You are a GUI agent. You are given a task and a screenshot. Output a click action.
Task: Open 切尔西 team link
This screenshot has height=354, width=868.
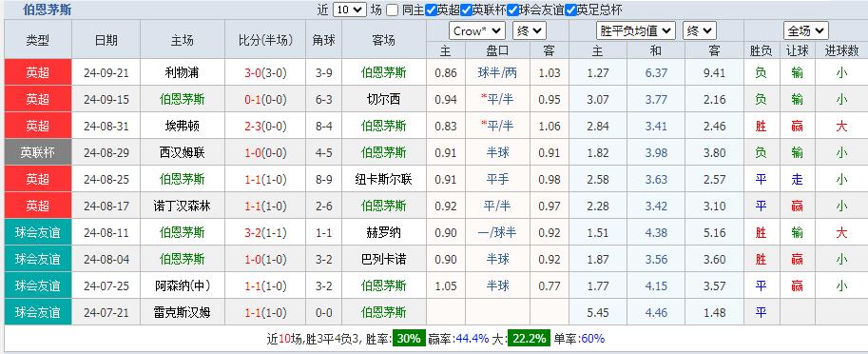tap(384, 99)
